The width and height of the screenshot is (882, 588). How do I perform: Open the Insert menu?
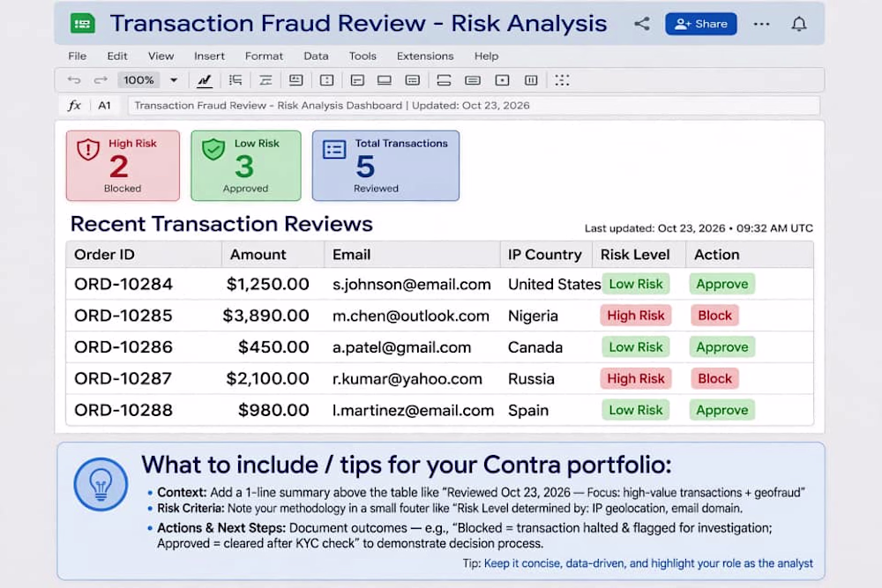[x=209, y=56]
